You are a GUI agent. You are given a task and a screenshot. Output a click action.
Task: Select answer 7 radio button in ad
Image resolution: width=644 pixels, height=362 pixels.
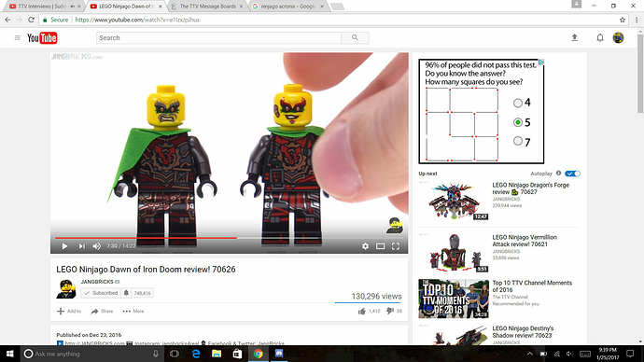[x=517, y=141]
